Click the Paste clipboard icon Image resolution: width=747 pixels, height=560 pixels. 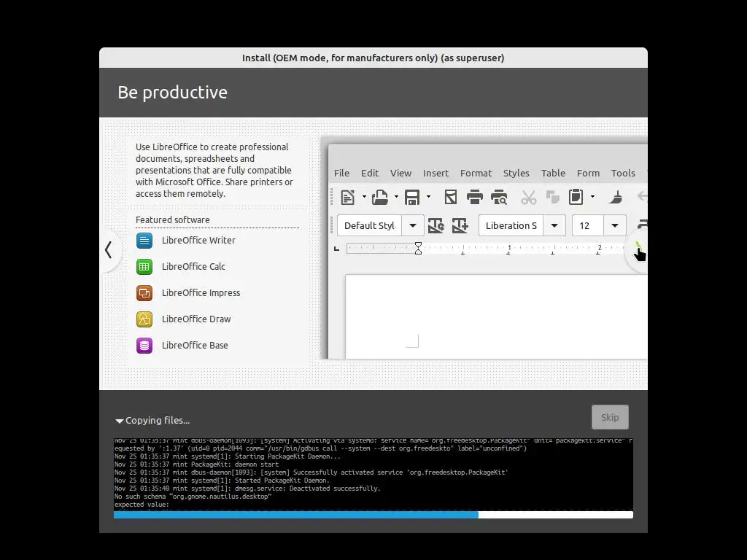(576, 197)
